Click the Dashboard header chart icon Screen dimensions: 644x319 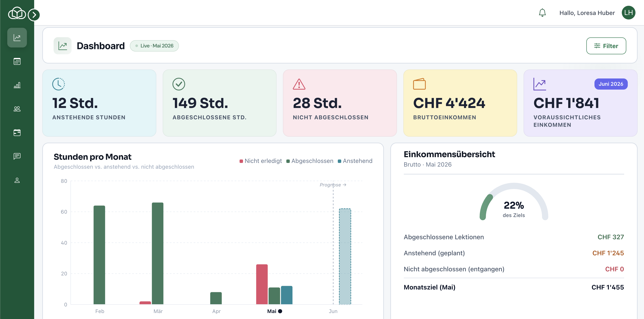pos(63,46)
